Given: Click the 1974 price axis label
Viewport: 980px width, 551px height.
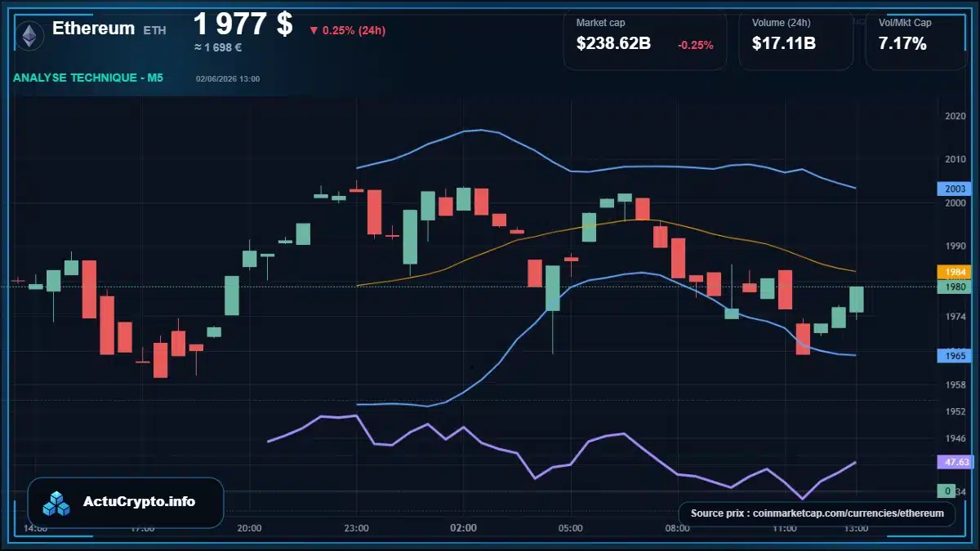Looking at the screenshot, I should tap(955, 316).
